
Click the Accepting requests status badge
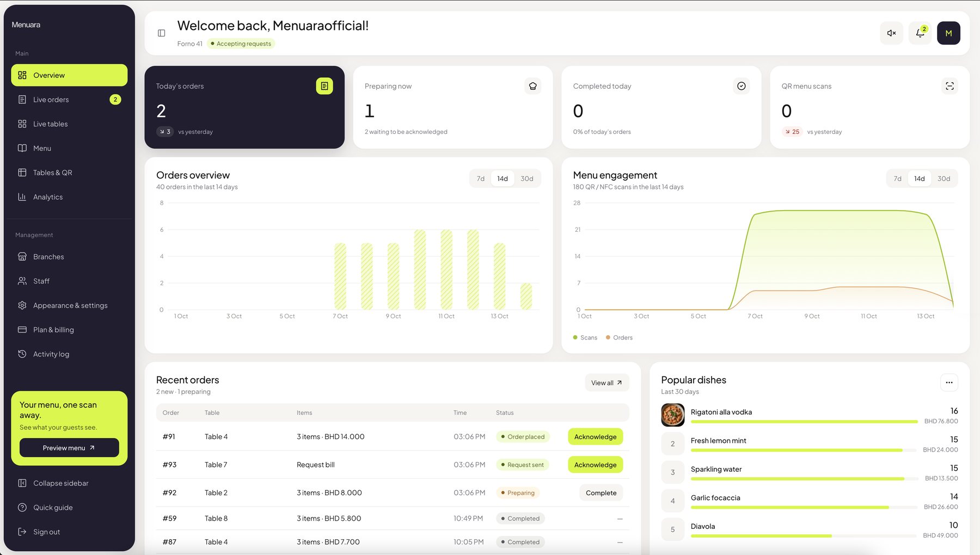(241, 44)
